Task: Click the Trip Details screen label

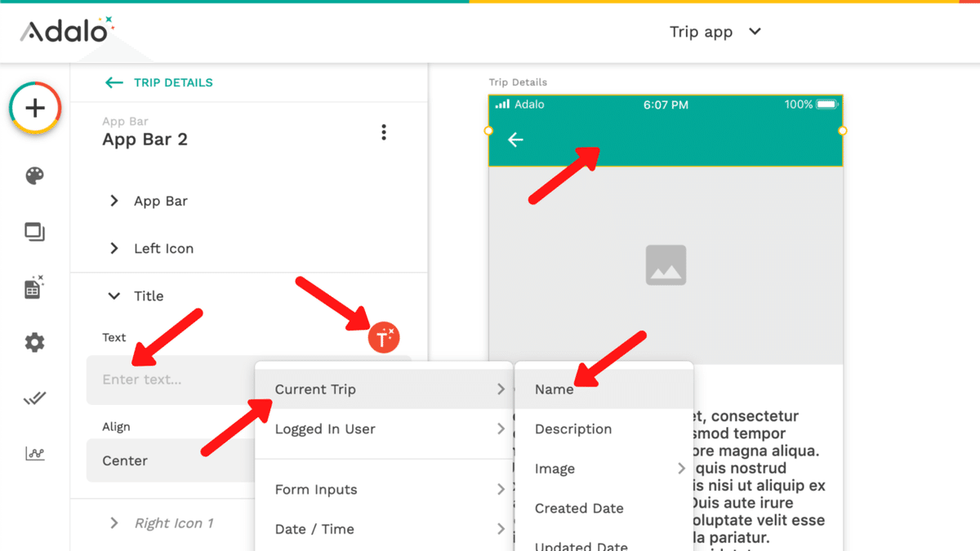Action: tap(518, 82)
